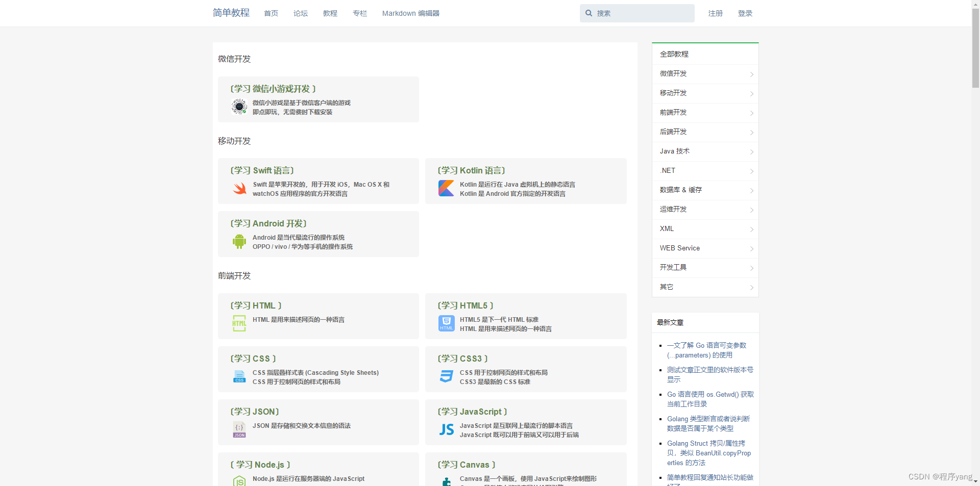Viewport: 980px width, 486px height.
Task: Expand the .NET sidebar chevron
Action: (x=751, y=171)
